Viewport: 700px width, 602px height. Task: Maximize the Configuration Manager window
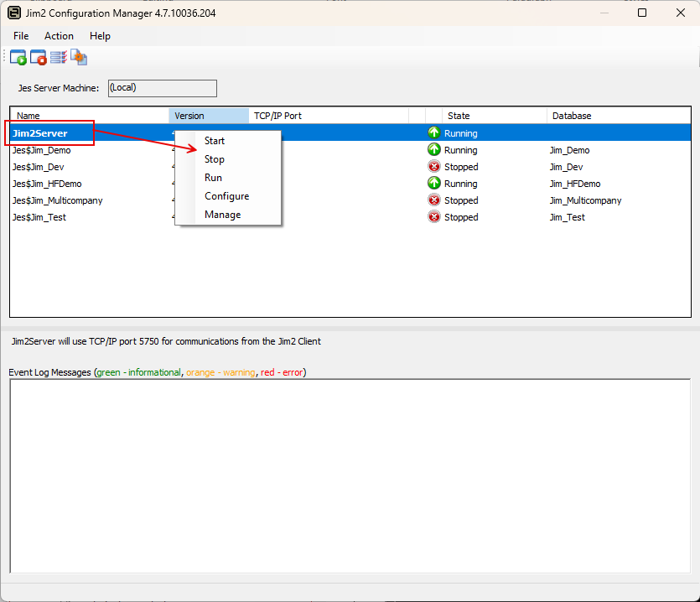point(642,13)
